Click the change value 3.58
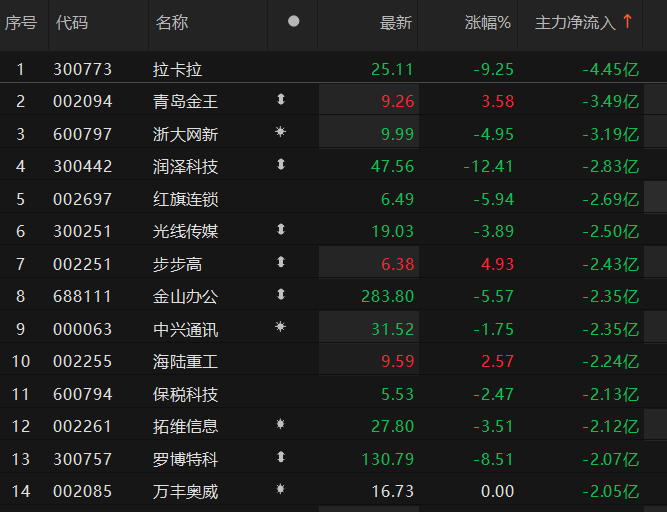Viewport: 667px width, 512px height. tap(498, 102)
